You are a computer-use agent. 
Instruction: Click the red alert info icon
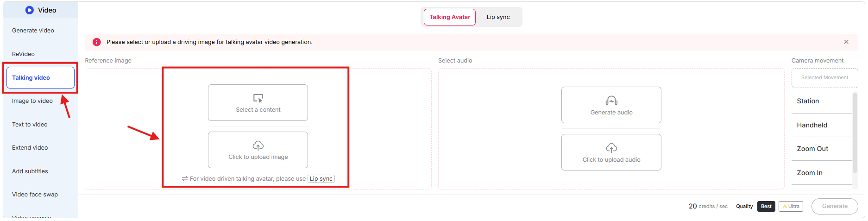(97, 42)
